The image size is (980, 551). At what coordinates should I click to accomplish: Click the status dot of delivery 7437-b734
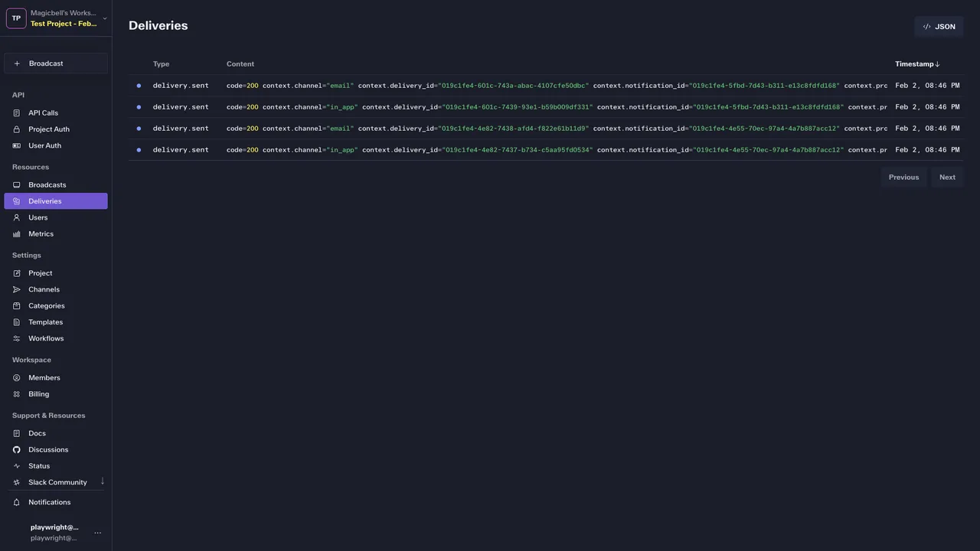(139, 150)
